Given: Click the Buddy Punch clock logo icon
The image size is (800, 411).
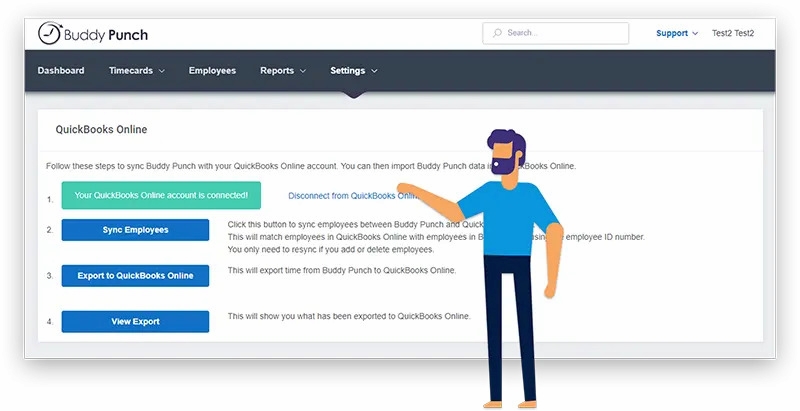Looking at the screenshot, I should coord(50,34).
